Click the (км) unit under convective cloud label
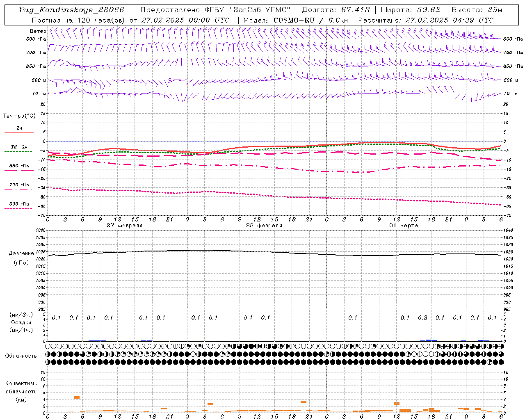 tap(21, 399)
